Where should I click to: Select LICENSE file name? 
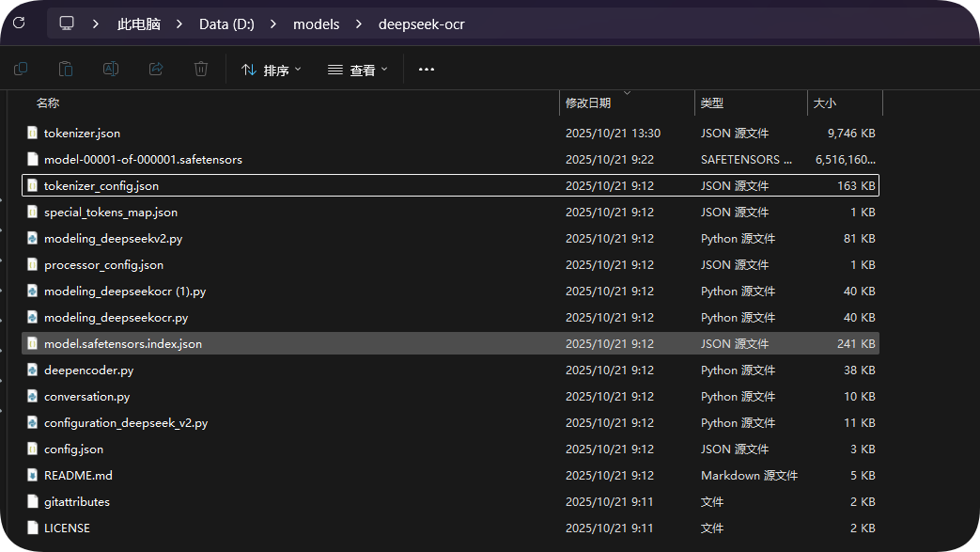click(67, 528)
